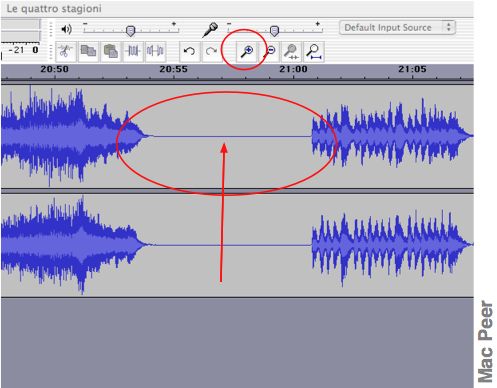Screen dimensions: 497x388
Task: Click the 21:00 mark on the timeline ruler
Action: click(293, 69)
